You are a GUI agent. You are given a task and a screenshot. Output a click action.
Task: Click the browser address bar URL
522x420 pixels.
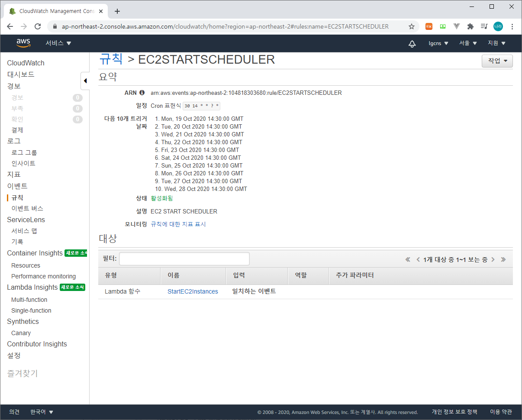tap(225, 26)
